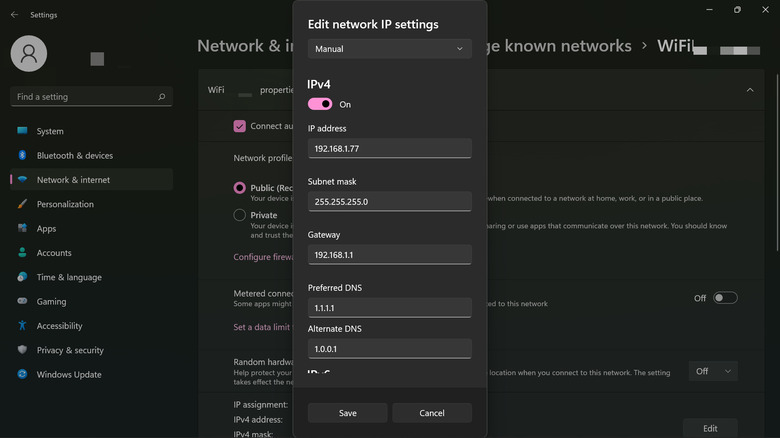Click the Accounts person icon
The height and width of the screenshot is (438, 780).
[x=22, y=253]
